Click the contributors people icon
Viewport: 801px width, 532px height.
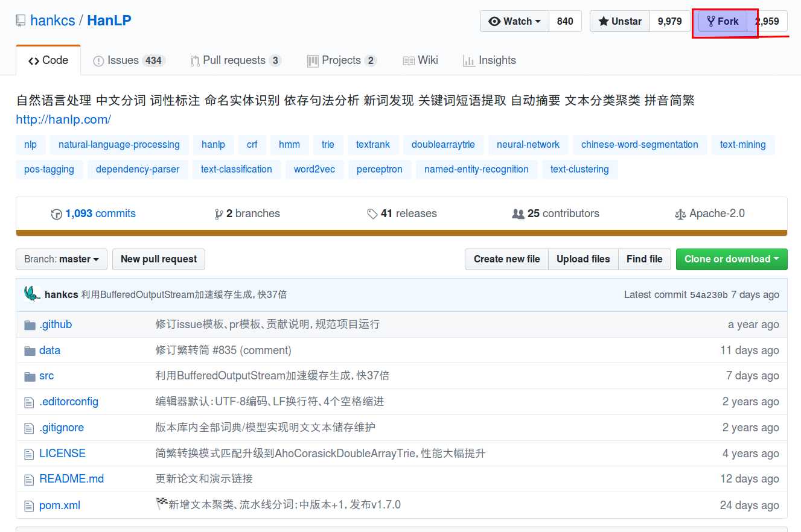click(x=518, y=214)
